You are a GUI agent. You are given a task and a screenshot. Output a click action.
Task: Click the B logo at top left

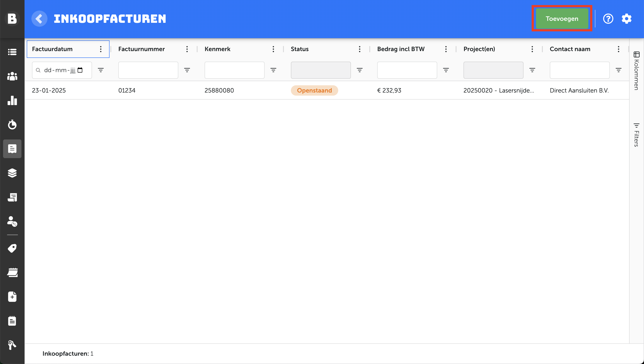[x=12, y=19]
